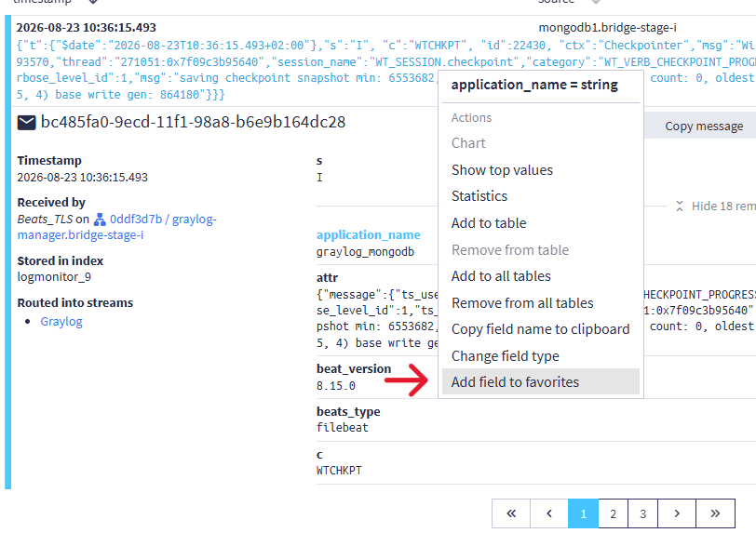The image size is (756, 533).
Task: Click Remove from table menu entry
Action: coord(510,250)
